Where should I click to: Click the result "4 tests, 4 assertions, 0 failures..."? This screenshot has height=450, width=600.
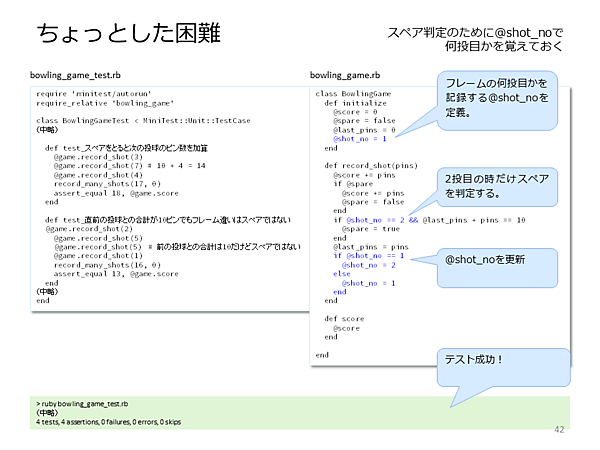108,422
